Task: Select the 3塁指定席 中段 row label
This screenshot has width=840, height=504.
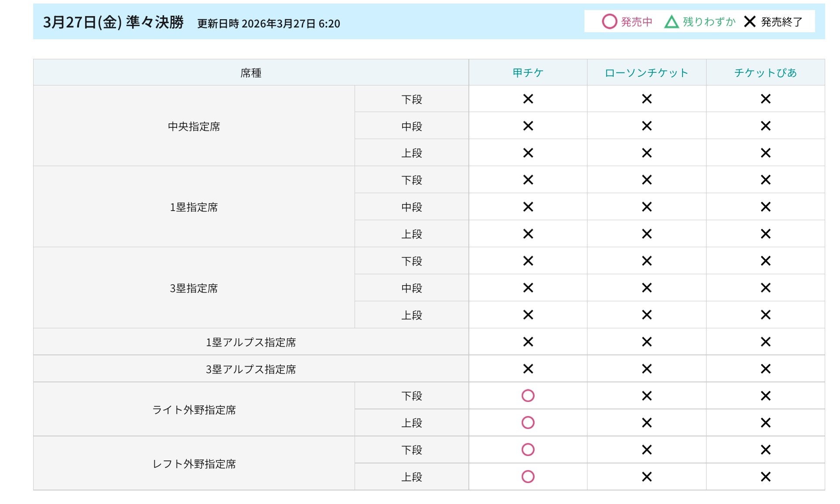Action: 411,288
